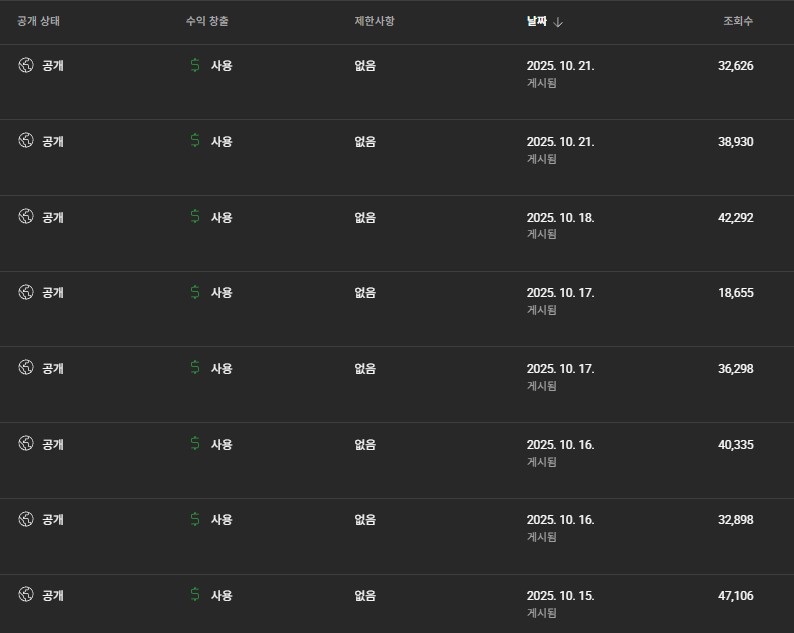This screenshot has height=633, width=794.
Task: Click the globe icon in the 32,626 views row
Action: click(26, 66)
